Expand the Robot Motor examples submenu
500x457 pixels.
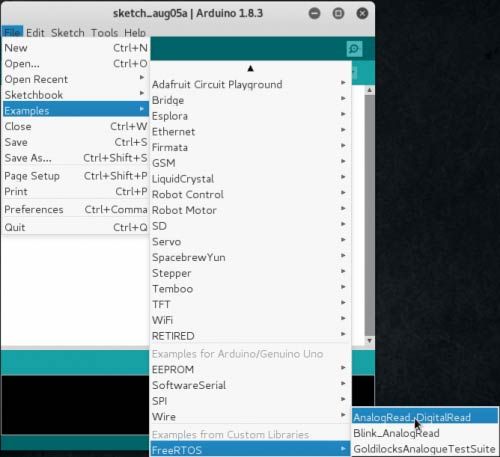(x=250, y=210)
